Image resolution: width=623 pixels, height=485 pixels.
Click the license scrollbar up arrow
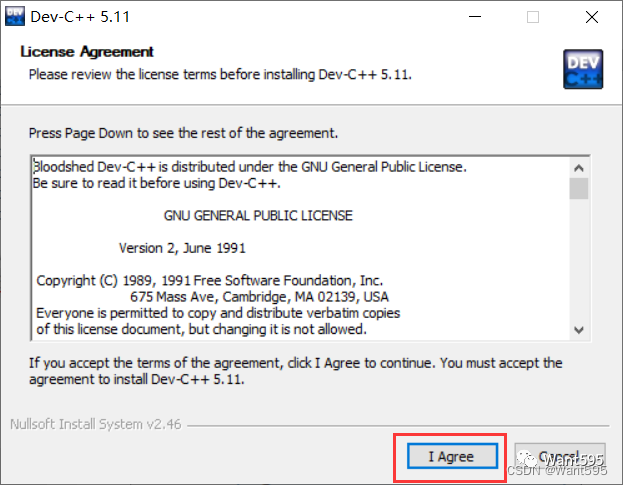click(579, 168)
